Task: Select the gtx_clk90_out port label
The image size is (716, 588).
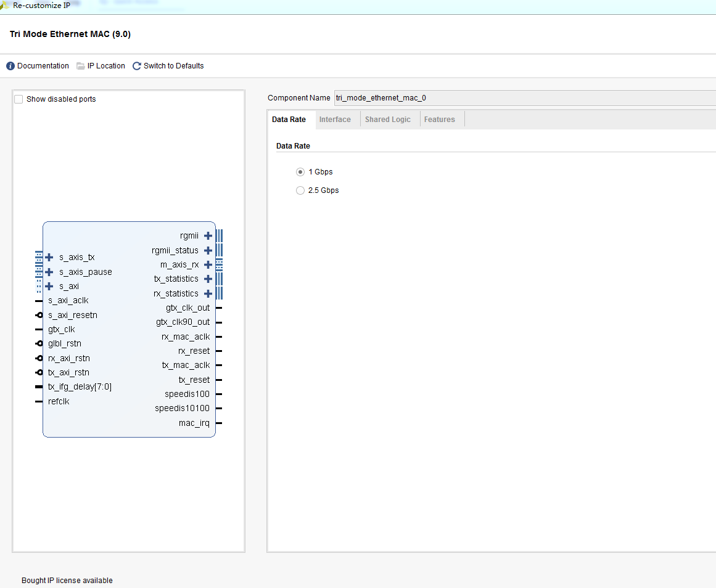Action: 183,322
